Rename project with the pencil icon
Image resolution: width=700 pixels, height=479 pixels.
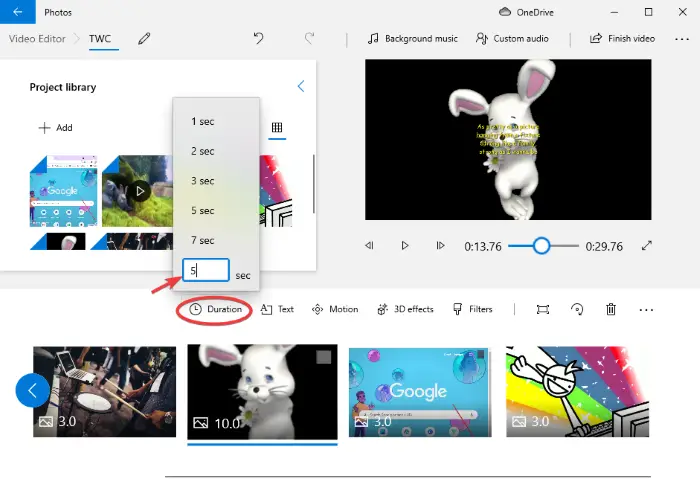coord(144,39)
